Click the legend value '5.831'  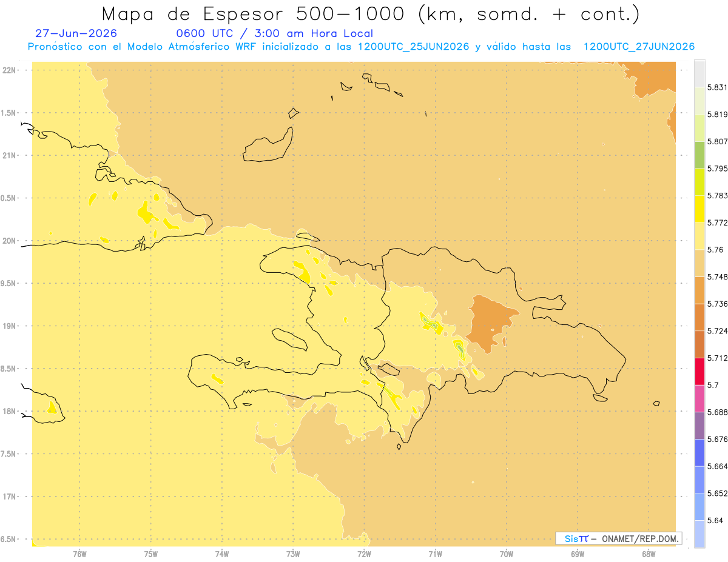click(x=717, y=87)
